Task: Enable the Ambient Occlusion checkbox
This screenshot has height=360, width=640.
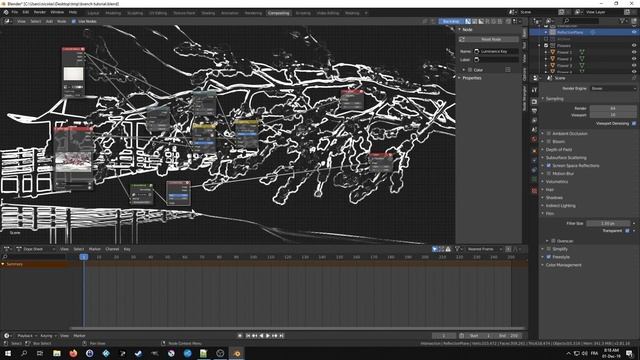Action: click(549, 133)
